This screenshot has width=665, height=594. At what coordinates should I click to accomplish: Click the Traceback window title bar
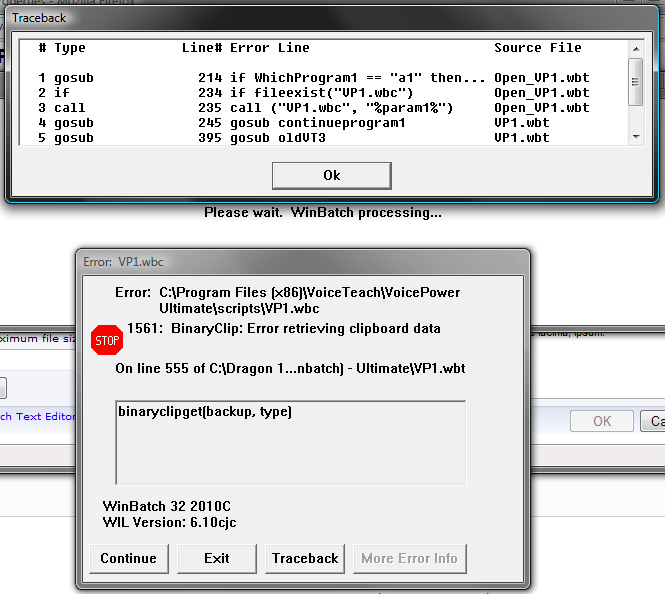click(332, 18)
